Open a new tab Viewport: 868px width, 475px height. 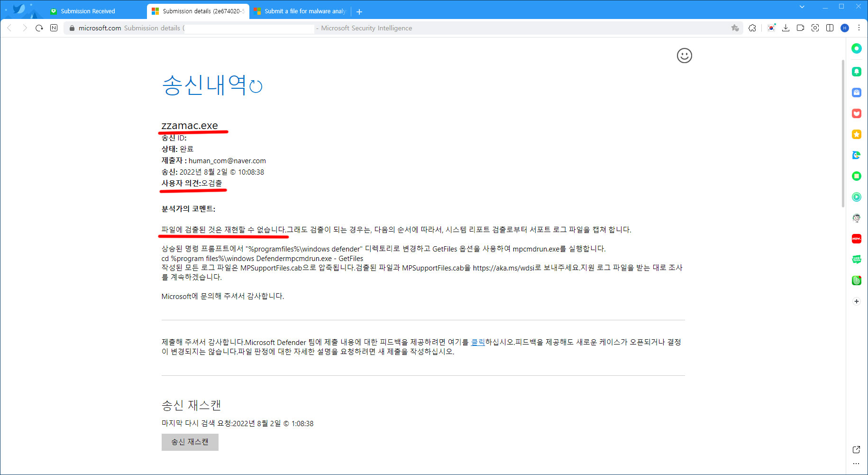click(x=359, y=11)
